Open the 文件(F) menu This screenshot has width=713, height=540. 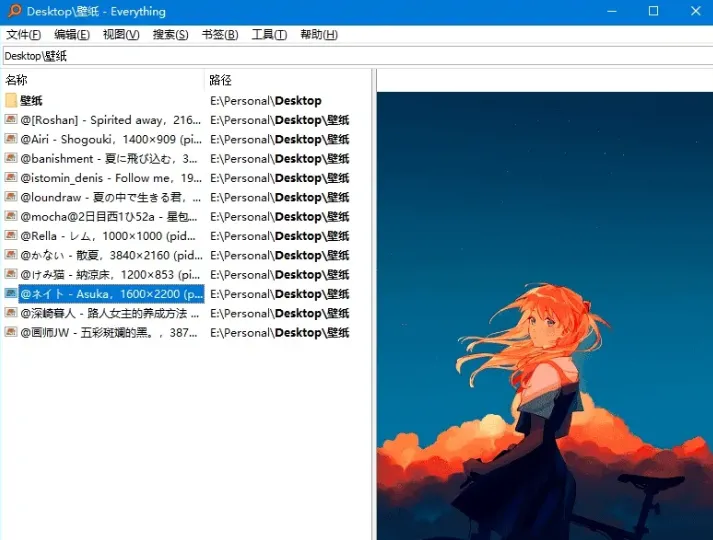pos(24,35)
